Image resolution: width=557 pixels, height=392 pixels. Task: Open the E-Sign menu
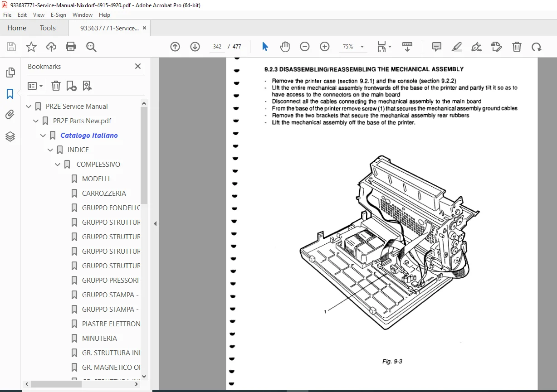coord(59,15)
